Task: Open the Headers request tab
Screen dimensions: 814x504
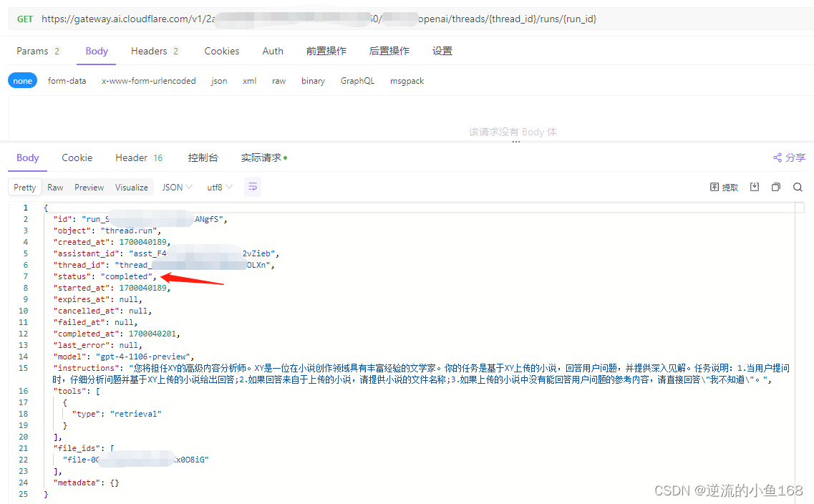Action: coord(155,51)
